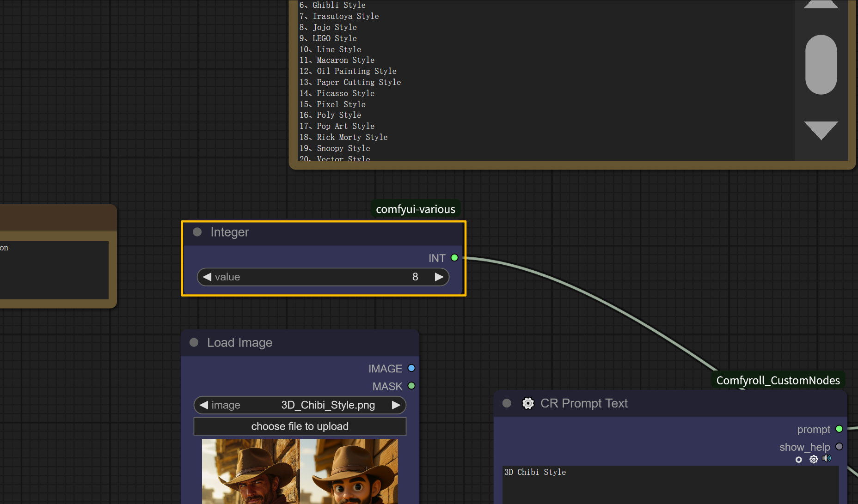This screenshot has height=504, width=858.
Task: Click the gear icon beside CR Prompt Text title
Action: click(x=528, y=403)
